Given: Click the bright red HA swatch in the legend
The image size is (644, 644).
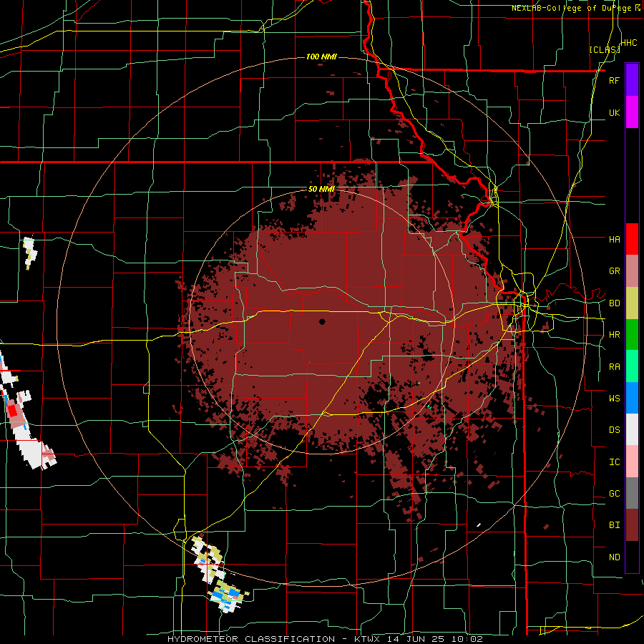Looking at the screenshot, I should click(632, 239).
